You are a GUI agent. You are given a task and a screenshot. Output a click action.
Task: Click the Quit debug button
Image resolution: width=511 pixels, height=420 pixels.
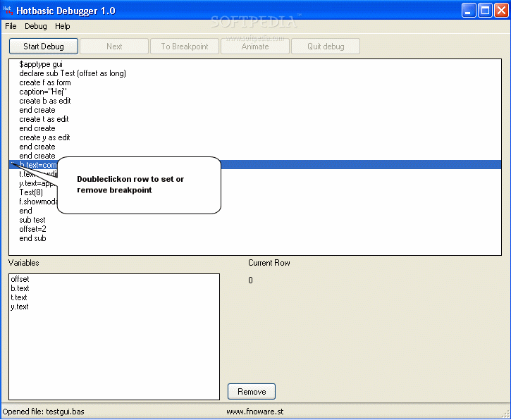(326, 47)
